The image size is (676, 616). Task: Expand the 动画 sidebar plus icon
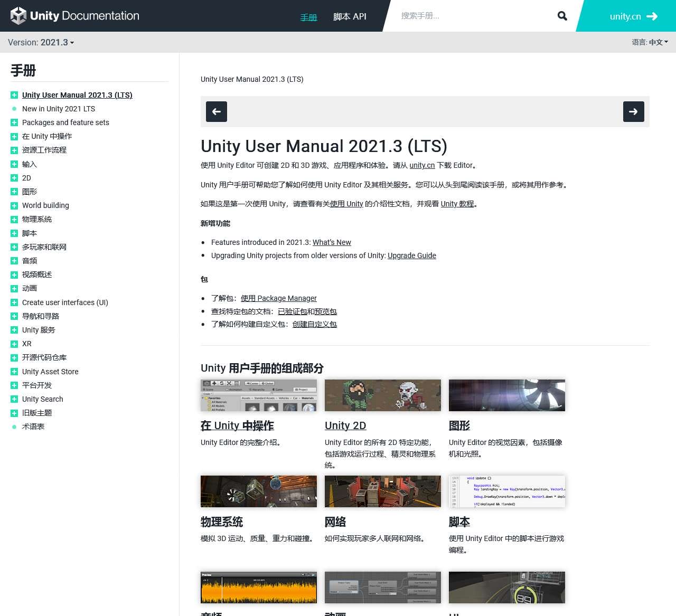tap(14, 289)
